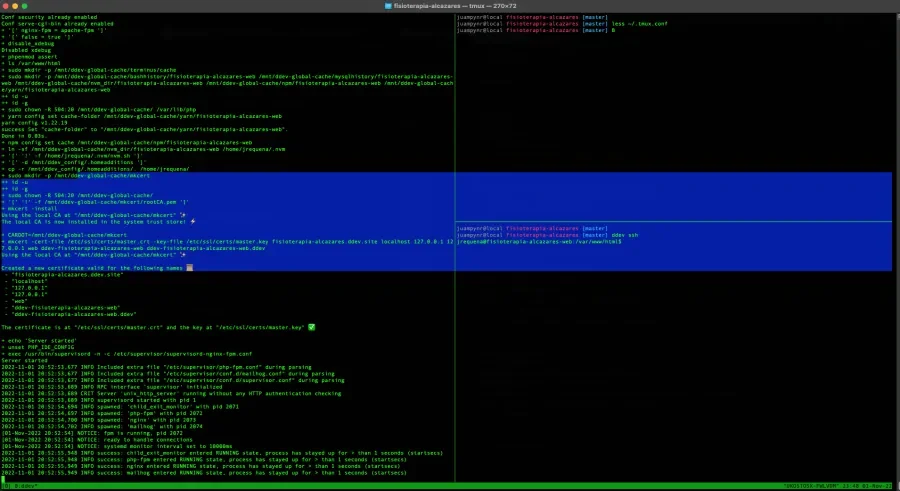The image size is (900, 491).
Task: Click the highlighted line '+ sudo mkdir -p /mnt/ddev-global-cache/mkcert'
Action: coord(76,176)
